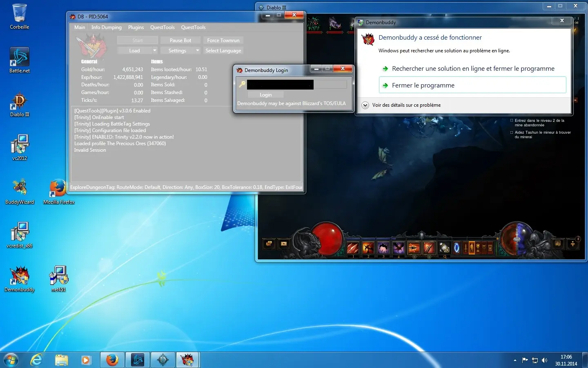Image resolution: width=588 pixels, height=368 pixels.
Task: Click 'Loaded profile The Precious Ores' log line
Action: click(x=120, y=144)
